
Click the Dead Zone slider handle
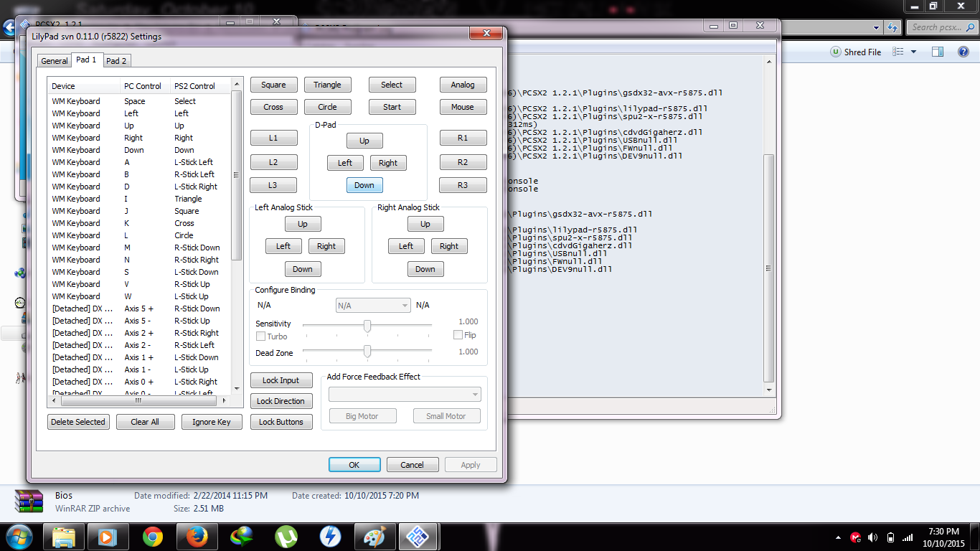tap(367, 352)
